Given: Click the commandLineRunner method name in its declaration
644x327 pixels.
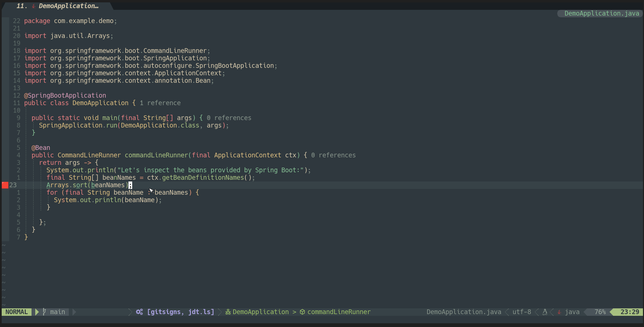Looking at the screenshot, I should [156, 155].
